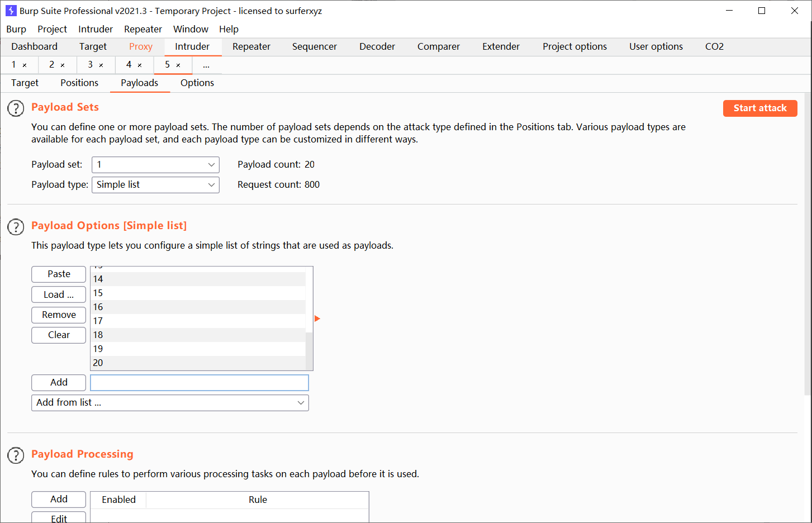Image resolution: width=812 pixels, height=523 pixels.
Task: Open the Burp menu
Action: click(x=16, y=29)
